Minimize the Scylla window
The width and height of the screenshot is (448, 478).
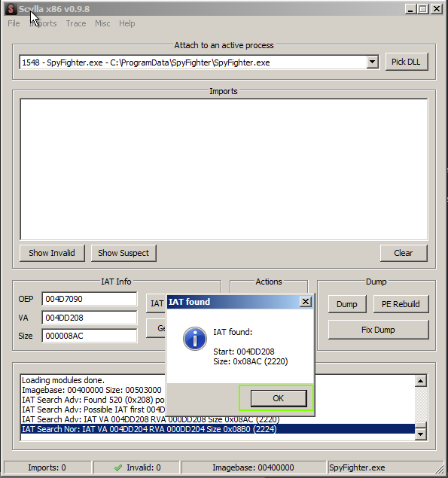pos(411,9)
